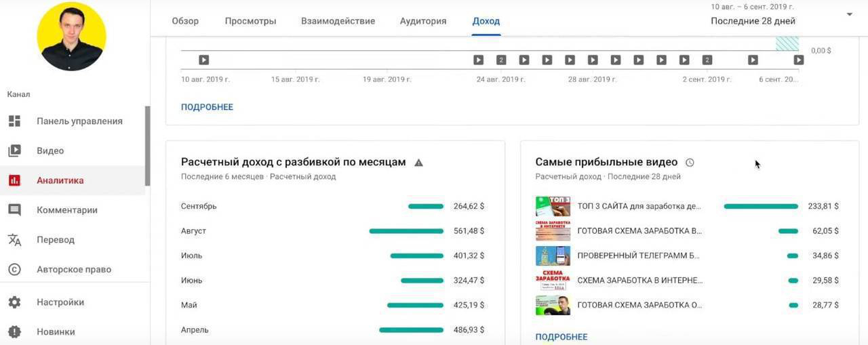The image size is (868, 345).
Task: Click the channel profile avatar
Action: click(71, 36)
